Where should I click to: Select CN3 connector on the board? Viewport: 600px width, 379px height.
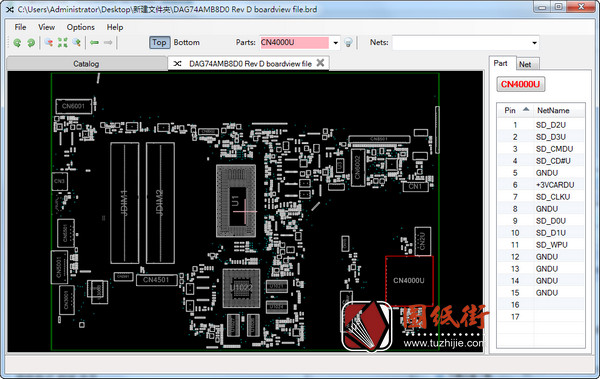point(60,181)
